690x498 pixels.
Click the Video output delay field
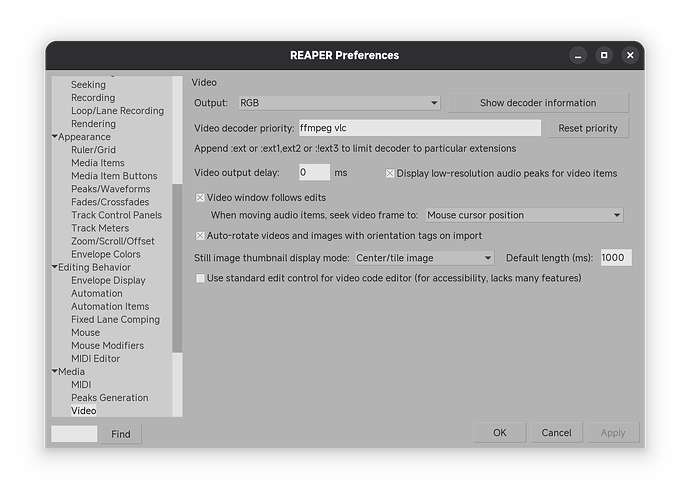314,172
